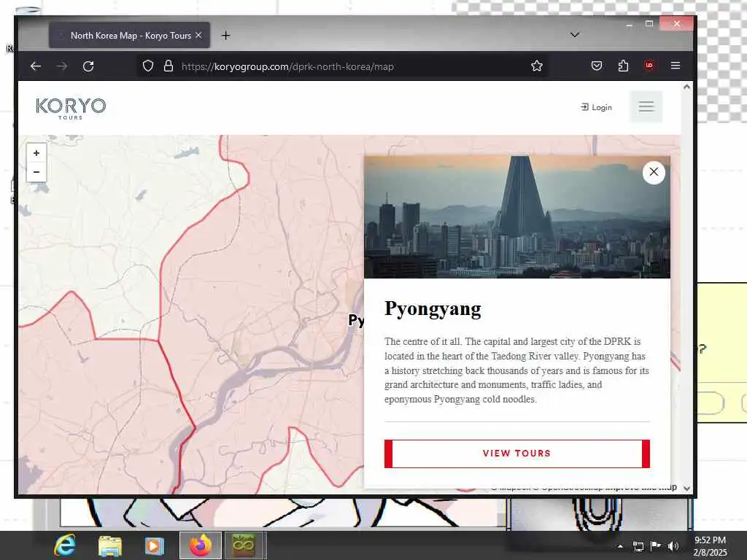The width and height of the screenshot is (747, 560).
Task: Open File Explorer from the taskbar
Action: click(x=110, y=545)
